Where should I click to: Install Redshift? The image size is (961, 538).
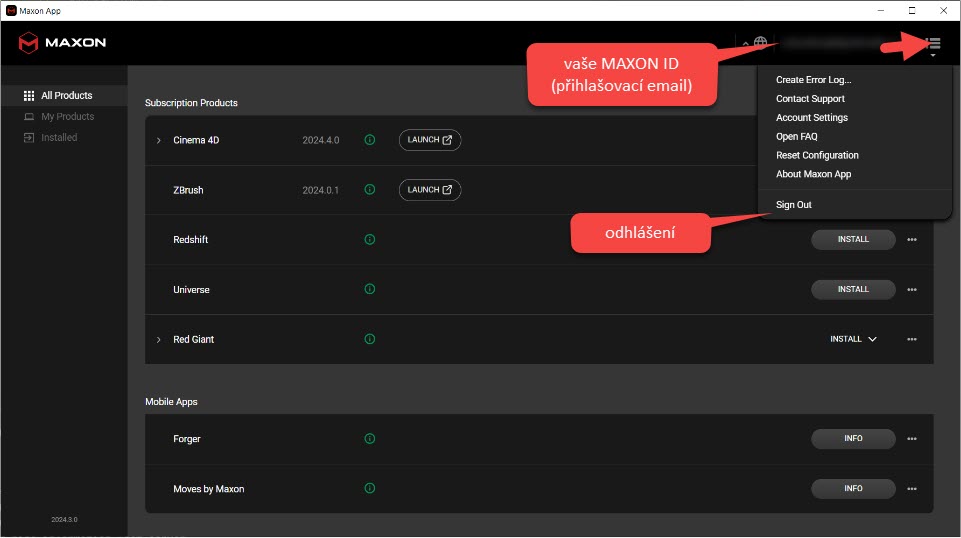853,240
